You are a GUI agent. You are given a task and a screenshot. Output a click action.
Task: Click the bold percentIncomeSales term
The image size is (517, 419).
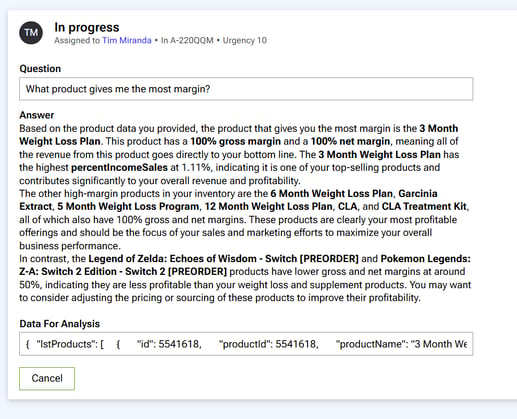click(x=119, y=167)
